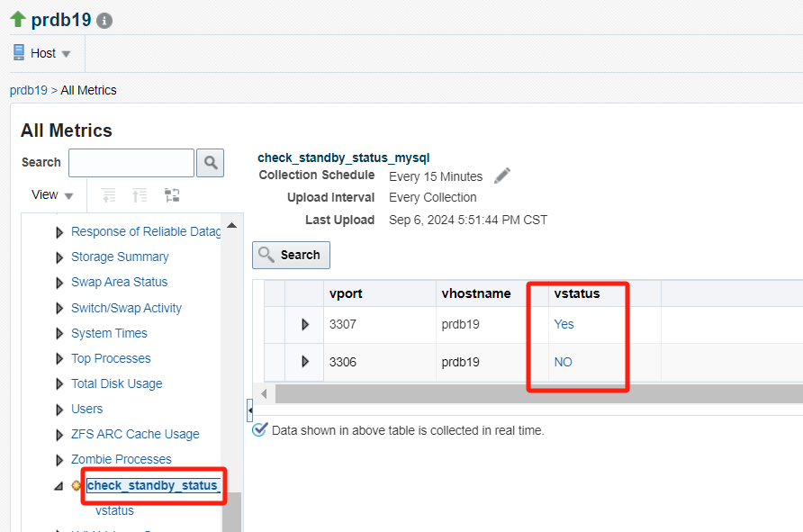Collapse the check_standby_status tree node

(x=59, y=486)
